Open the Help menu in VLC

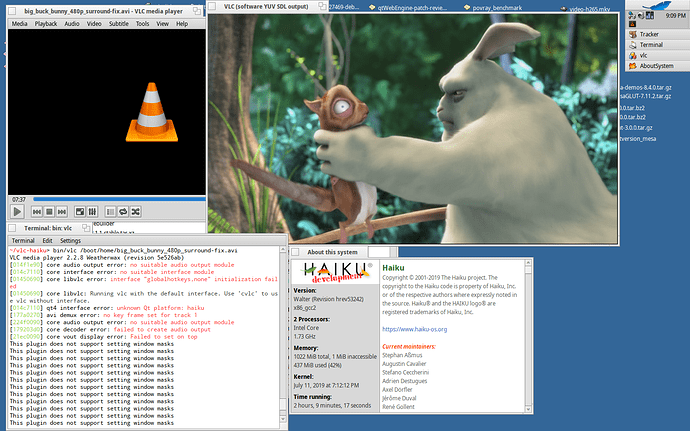pyautogui.click(x=182, y=24)
